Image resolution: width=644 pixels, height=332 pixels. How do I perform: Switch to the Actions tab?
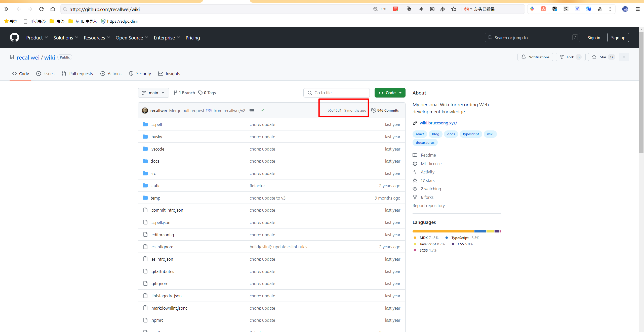(x=111, y=74)
